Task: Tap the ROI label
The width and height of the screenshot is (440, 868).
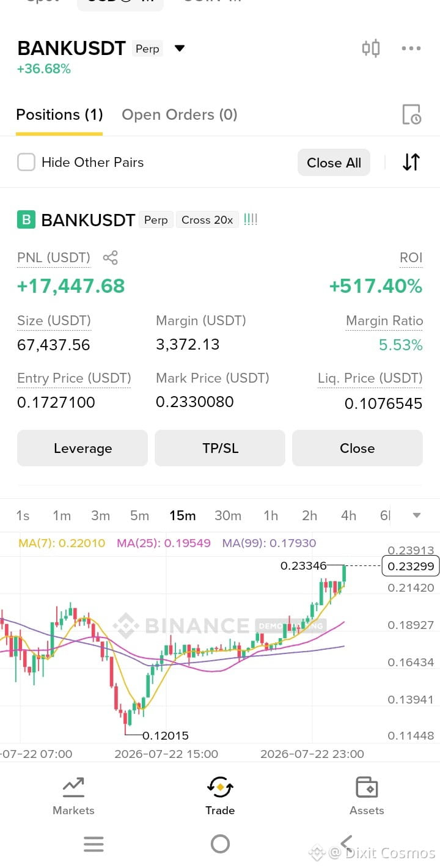Action: pyautogui.click(x=411, y=257)
